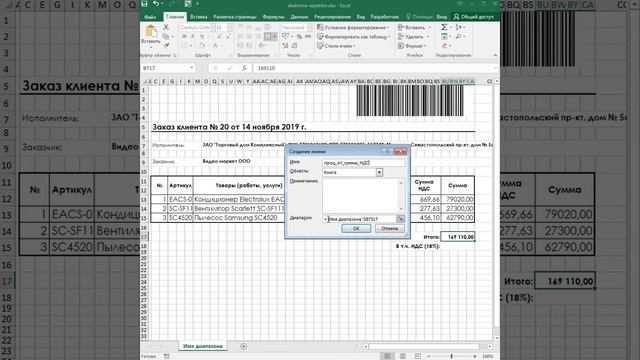The height and width of the screenshot is (360, 640).
Task: Click the Clear eraser icon
Action: 444,46
